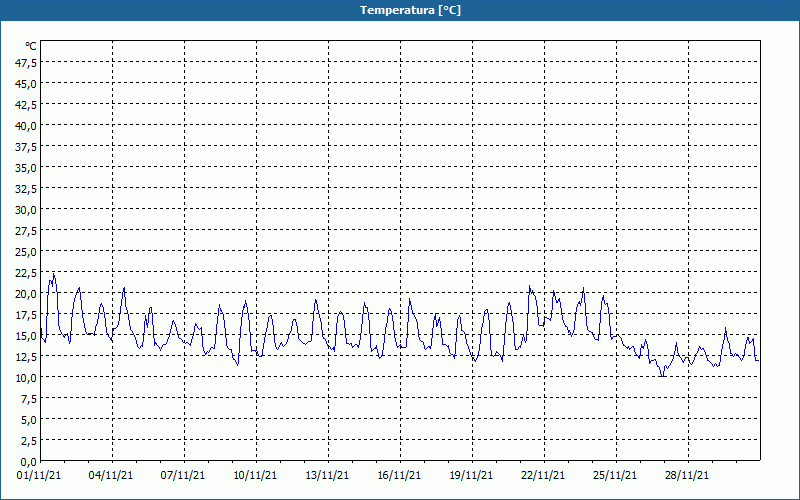Click the 28/11/21 date label
Screen dimensions: 800x500
pyautogui.click(x=687, y=475)
